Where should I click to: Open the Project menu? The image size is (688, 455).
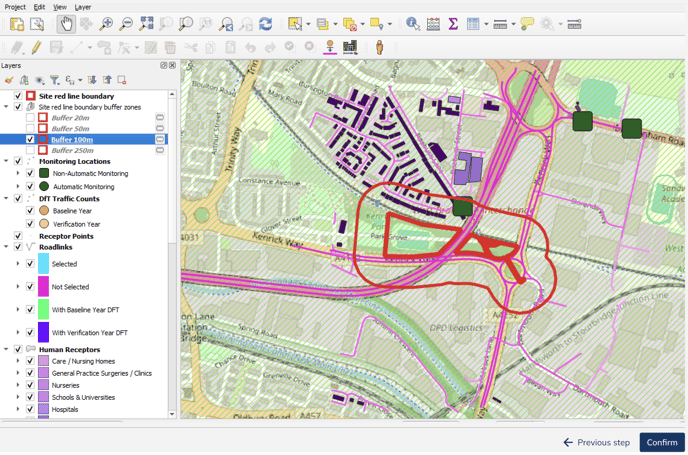15,7
